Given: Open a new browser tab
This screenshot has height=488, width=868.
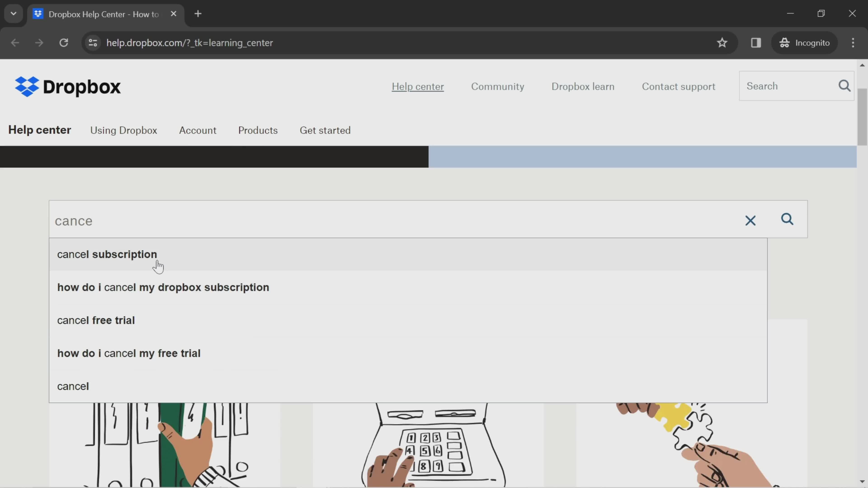Looking at the screenshot, I should (x=198, y=14).
